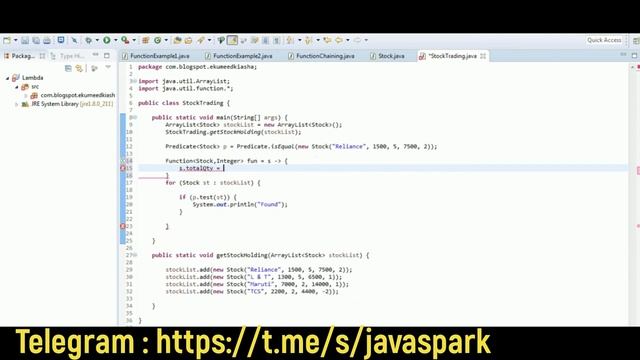Image resolution: width=640 pixels, height=360 pixels.
Task: Open the FunctionExample2.java editor tab
Action: (x=239, y=56)
